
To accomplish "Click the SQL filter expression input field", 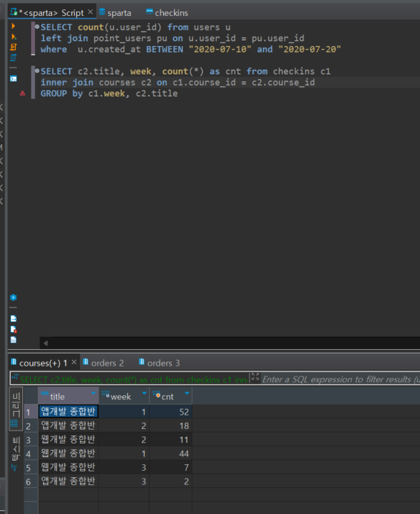I will point(340,379).
